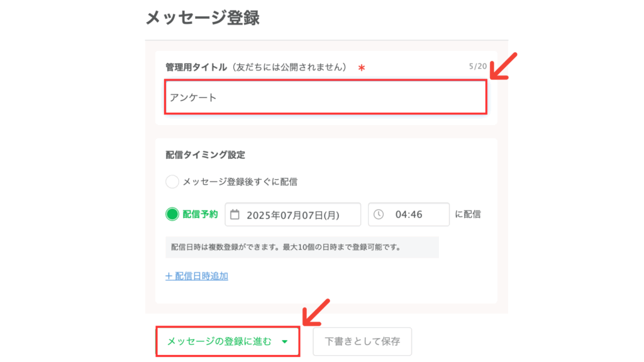This screenshot has width=644, height=362.
Task: Click the 5/20 character counter
Action: tap(478, 66)
